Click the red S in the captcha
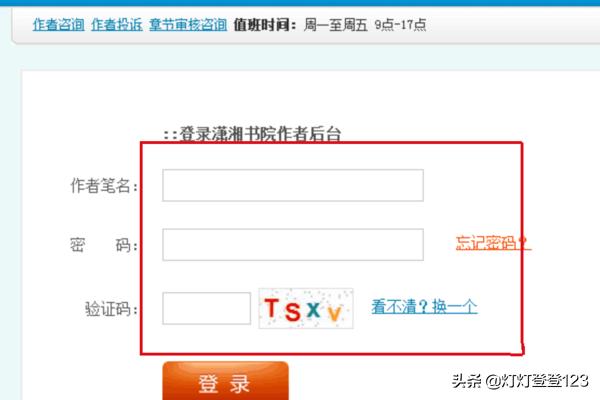 [x=293, y=311]
